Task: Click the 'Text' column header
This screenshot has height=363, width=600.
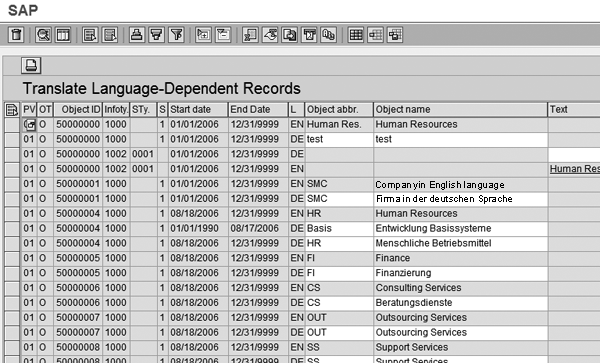Action: (x=574, y=110)
